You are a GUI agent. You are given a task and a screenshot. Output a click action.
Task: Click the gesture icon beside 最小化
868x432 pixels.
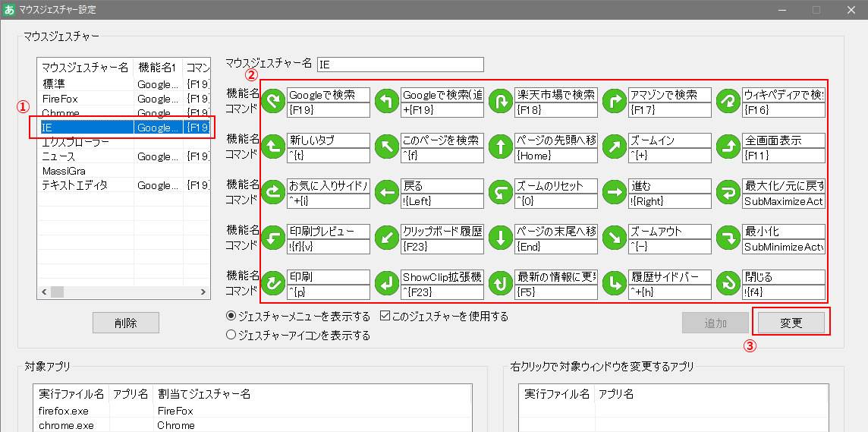click(x=728, y=238)
